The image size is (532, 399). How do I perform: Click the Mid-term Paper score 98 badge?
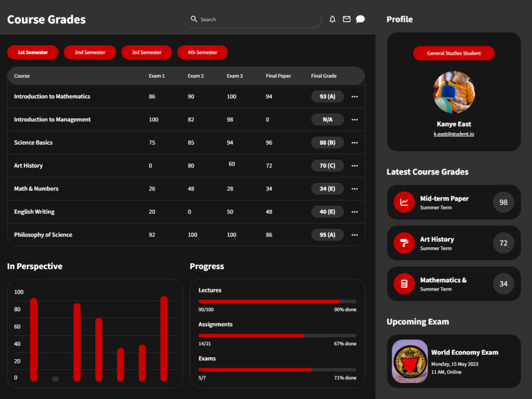(503, 202)
